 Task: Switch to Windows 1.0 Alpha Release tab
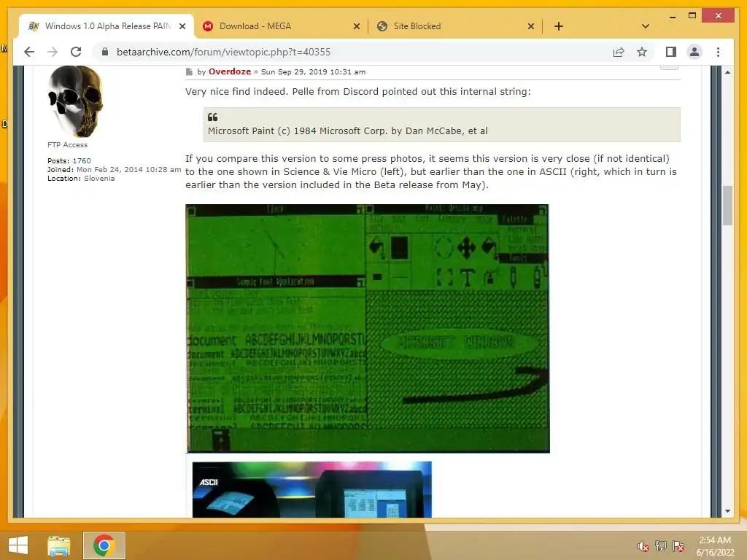(107, 26)
